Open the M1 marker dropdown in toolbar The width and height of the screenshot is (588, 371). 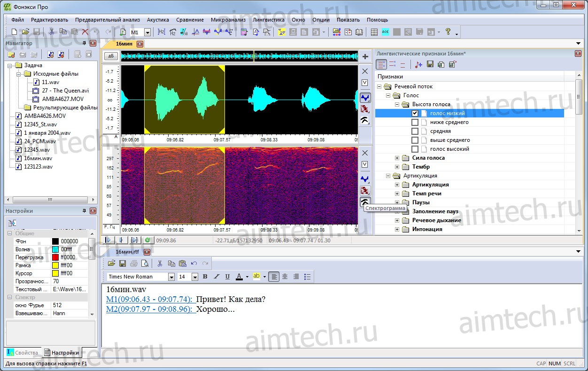click(x=147, y=32)
